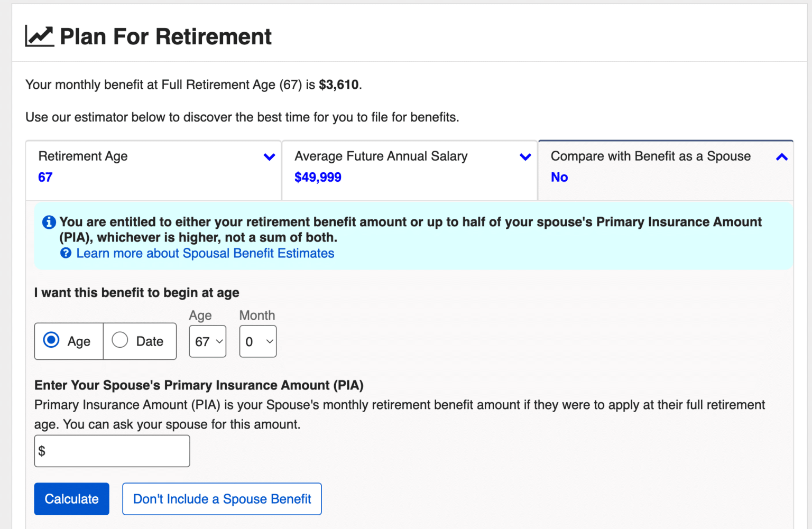Open the Age dropdown showing 67
The width and height of the screenshot is (812, 529).
pyautogui.click(x=207, y=341)
